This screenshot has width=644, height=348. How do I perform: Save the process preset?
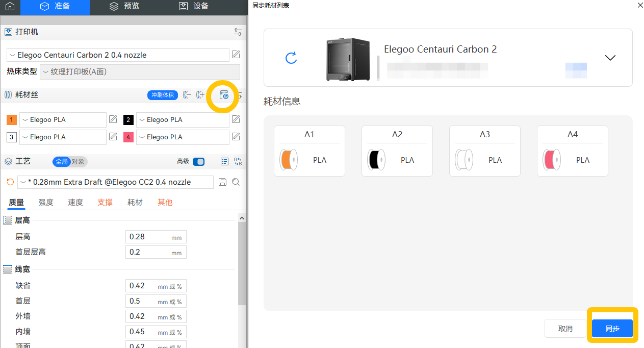click(x=222, y=182)
